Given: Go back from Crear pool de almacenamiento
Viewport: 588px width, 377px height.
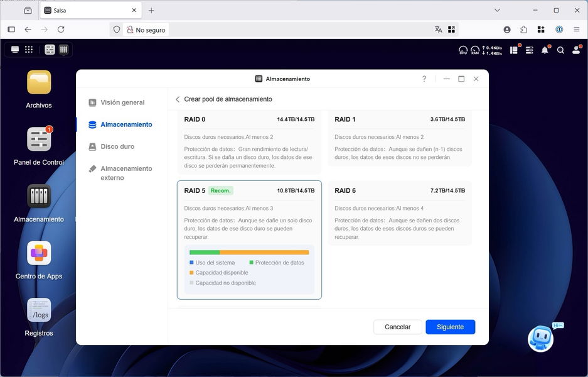Looking at the screenshot, I should point(178,99).
